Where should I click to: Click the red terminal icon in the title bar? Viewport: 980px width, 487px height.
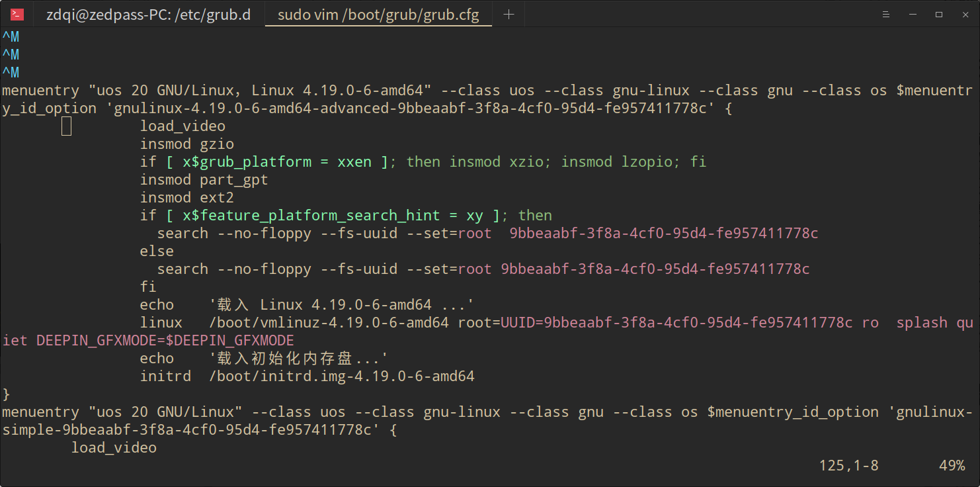(17, 14)
